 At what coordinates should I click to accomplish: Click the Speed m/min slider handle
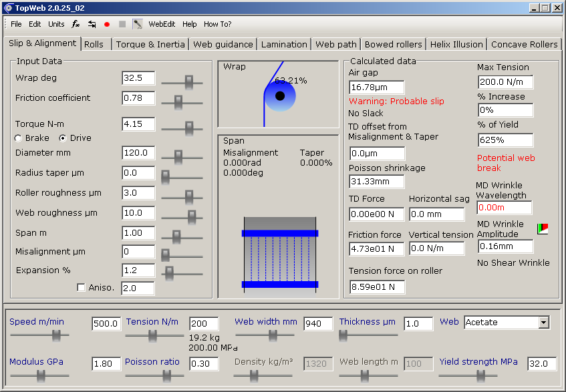56,335
